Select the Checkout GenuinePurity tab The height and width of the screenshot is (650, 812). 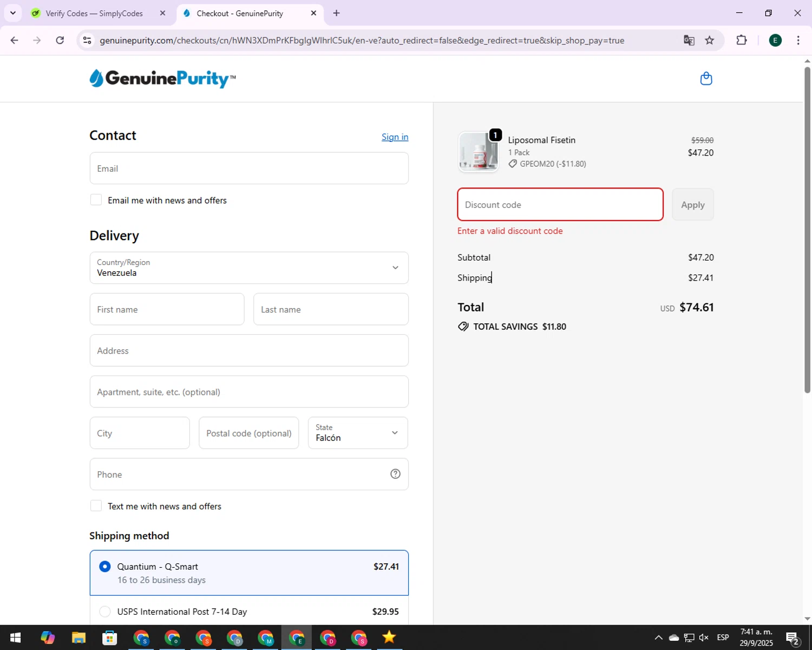coord(240,14)
